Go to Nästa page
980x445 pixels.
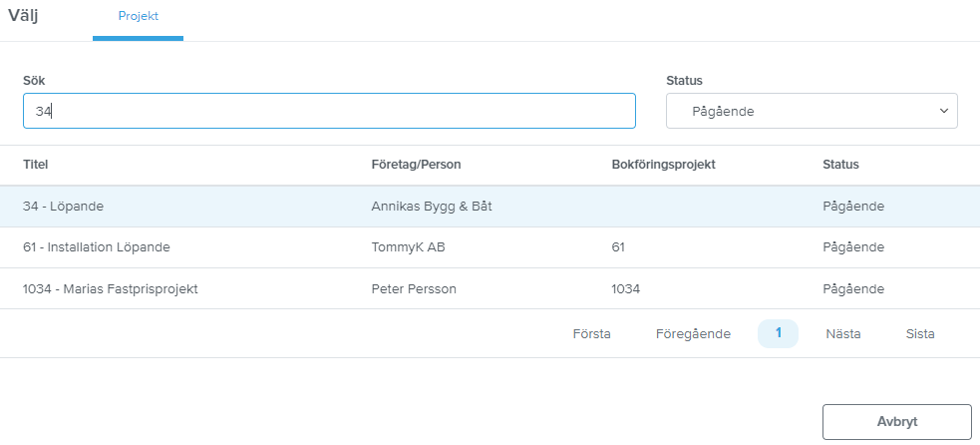coord(843,334)
